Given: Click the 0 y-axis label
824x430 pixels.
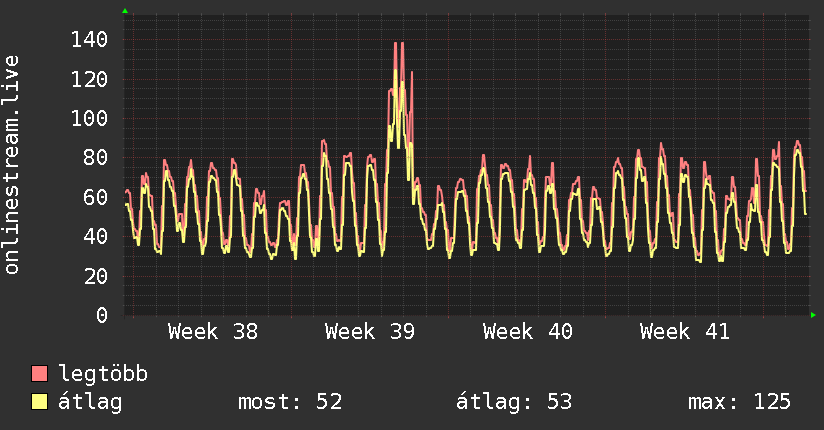Looking at the screenshot, I should coord(102,315).
